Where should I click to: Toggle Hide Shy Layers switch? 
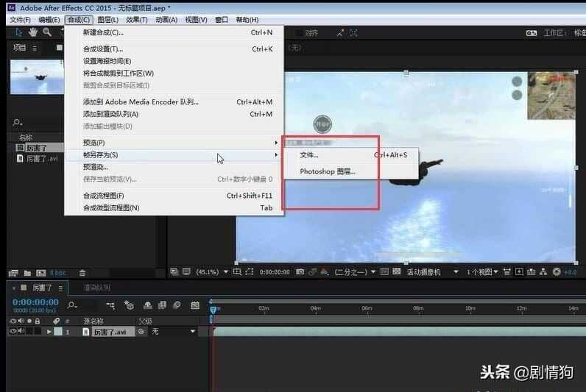148,305
